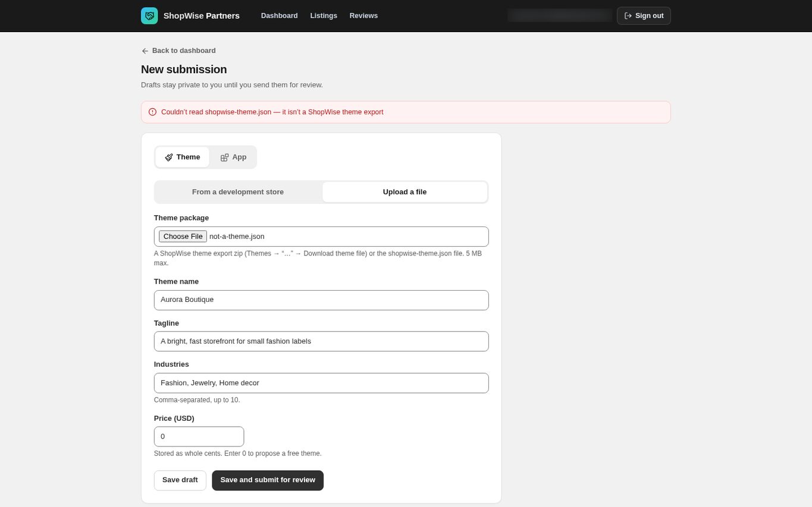
Task: Click Save and submit for review
Action: (268, 480)
